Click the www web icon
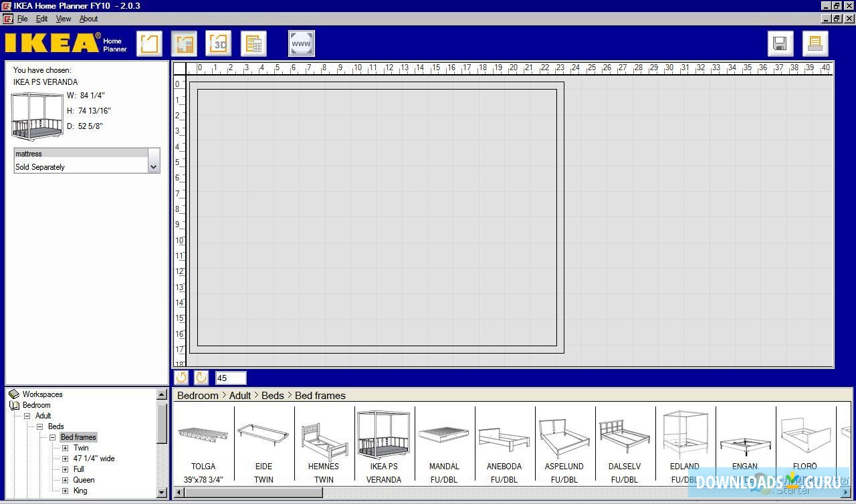Screen dimensions: 856x504 pyautogui.click(x=301, y=43)
